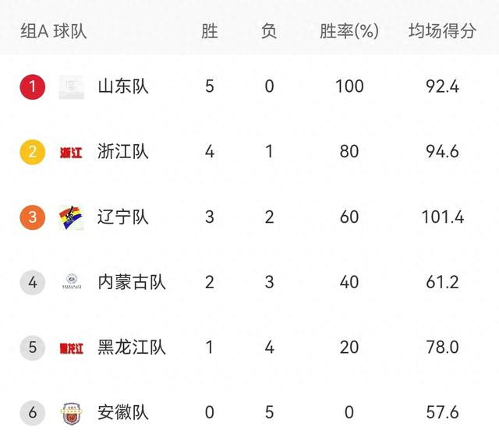This screenshot has height=448, width=499.
Task: Click the Anhui team shield badge
Action: (x=72, y=414)
